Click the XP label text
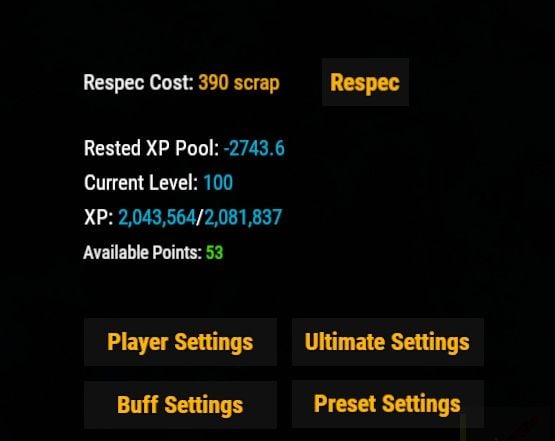555x441 pixels. coord(98,217)
